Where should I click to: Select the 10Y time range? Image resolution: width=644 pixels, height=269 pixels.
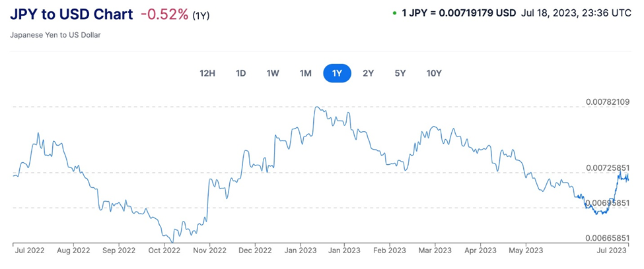tap(434, 73)
